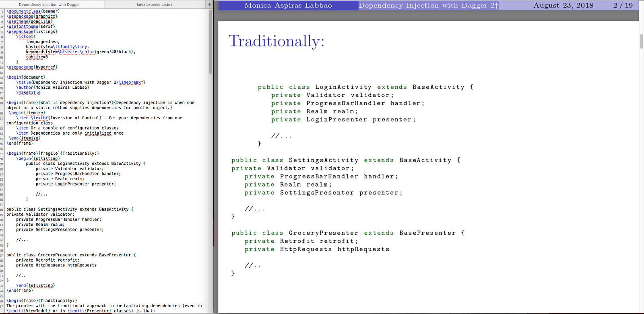Viewport: 644px width, 314px height.
Task: Click the \end{lstlisting} line
Action: tap(36, 285)
